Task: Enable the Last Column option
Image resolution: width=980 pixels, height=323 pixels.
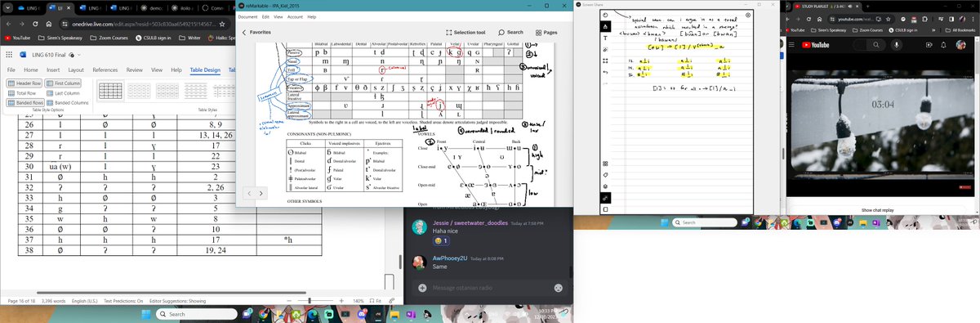Action: tap(63, 93)
